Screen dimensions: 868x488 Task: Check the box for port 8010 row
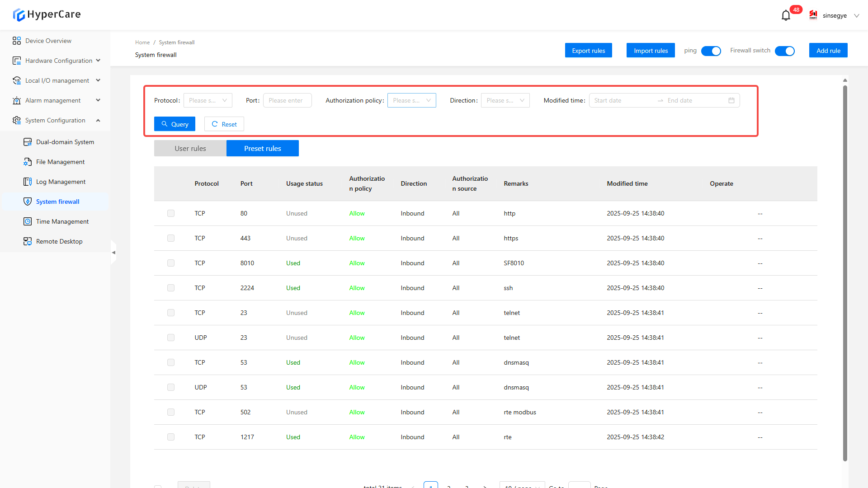click(171, 263)
